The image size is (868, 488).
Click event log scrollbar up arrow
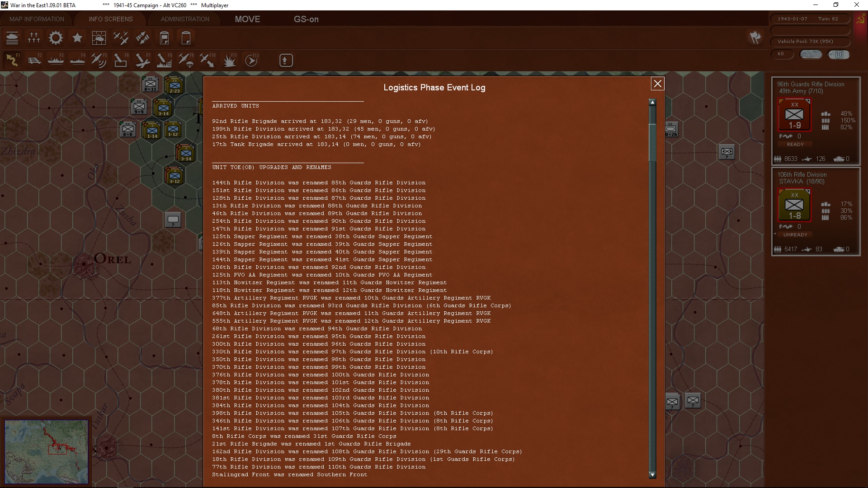[x=652, y=103]
